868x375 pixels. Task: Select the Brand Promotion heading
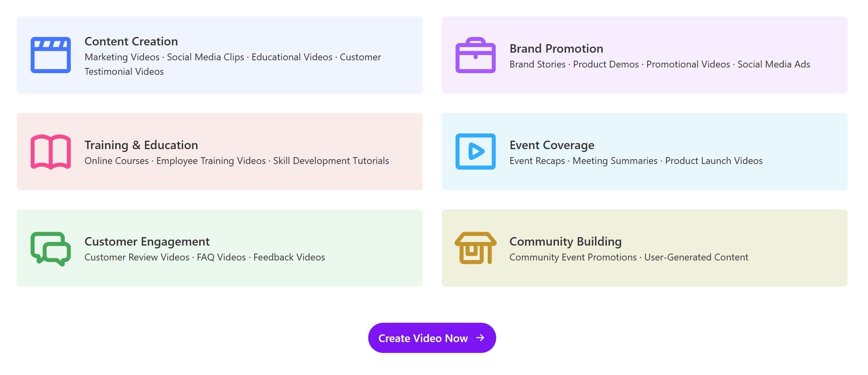coord(556,49)
